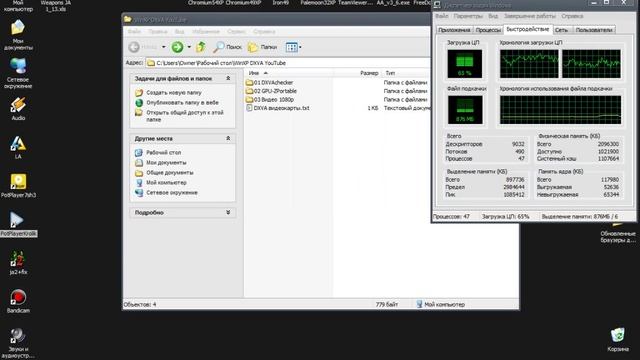Click the Мой компьютер status bar entry
Image resolution: width=640 pixels, height=360 pixels.
[440, 304]
